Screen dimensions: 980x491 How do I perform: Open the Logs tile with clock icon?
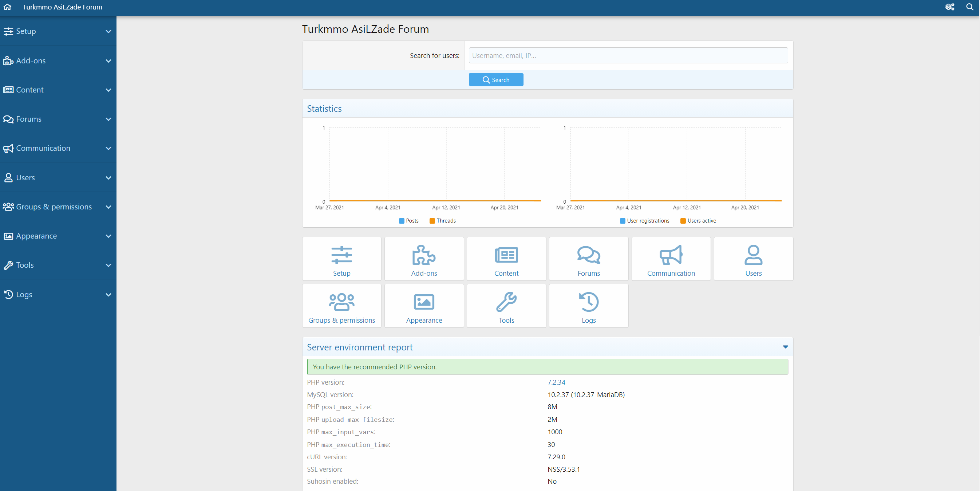(589, 306)
